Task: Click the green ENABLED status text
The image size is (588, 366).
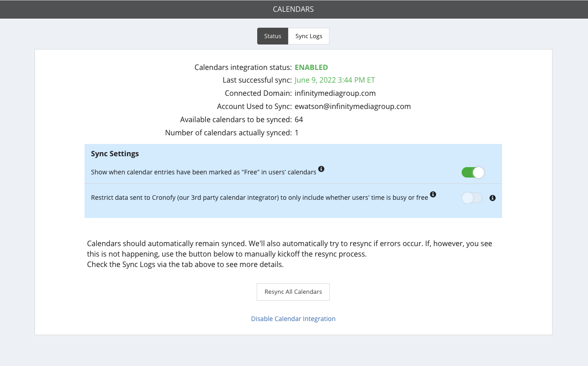Action: [x=311, y=67]
